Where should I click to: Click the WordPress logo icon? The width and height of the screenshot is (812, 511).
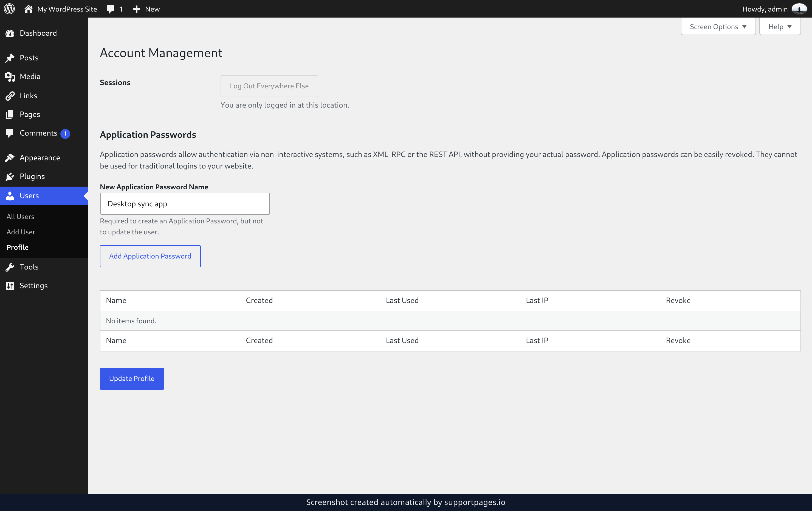[x=9, y=9]
